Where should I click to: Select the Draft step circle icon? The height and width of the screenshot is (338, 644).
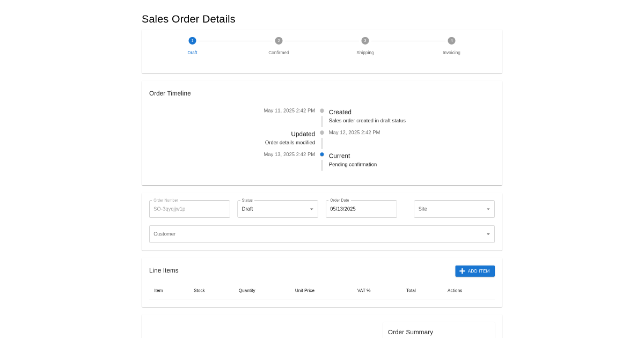pyautogui.click(x=192, y=41)
